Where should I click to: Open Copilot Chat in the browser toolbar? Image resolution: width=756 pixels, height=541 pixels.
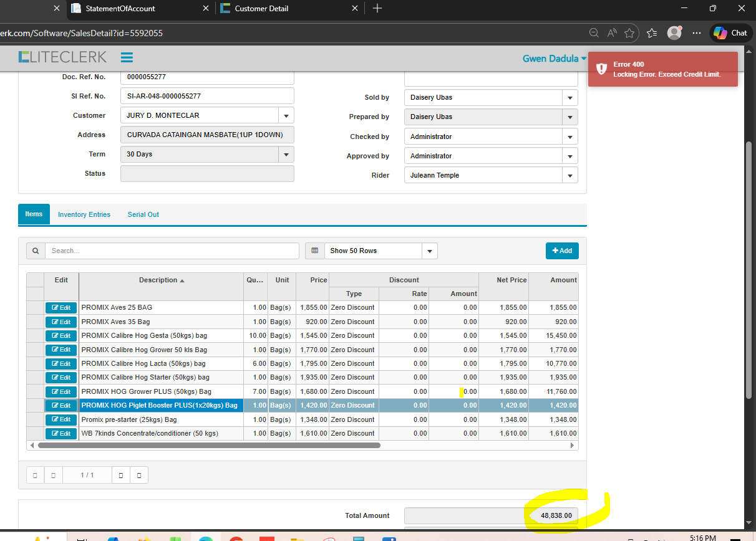click(x=731, y=33)
